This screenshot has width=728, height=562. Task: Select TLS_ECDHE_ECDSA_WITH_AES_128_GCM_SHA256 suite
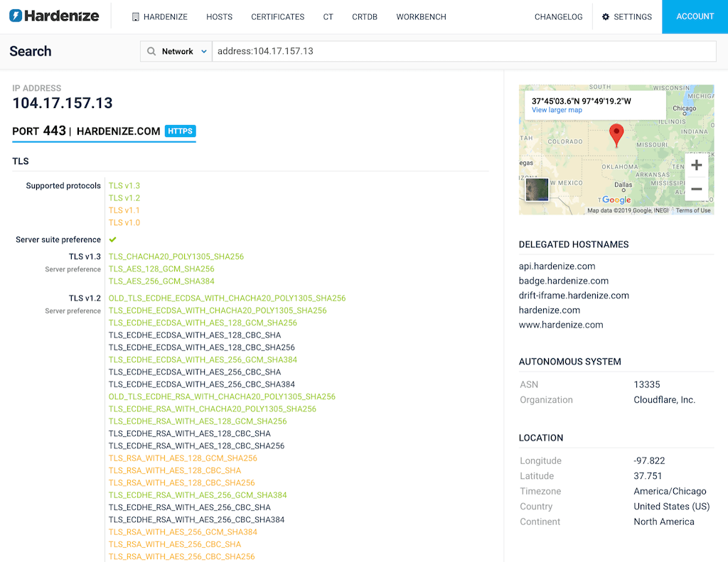[x=203, y=323]
